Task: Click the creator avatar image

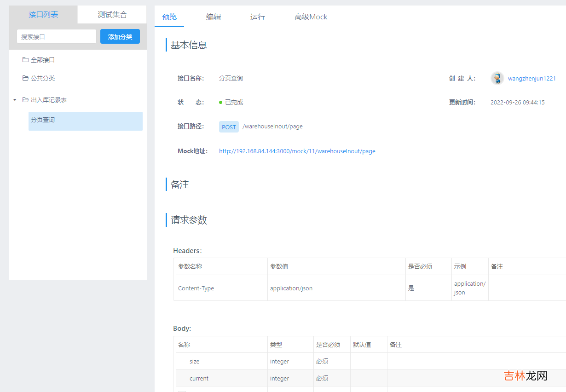Action: click(x=497, y=78)
